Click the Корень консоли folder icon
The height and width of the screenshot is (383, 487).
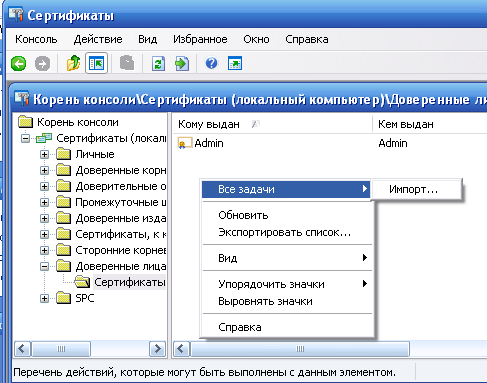[25, 122]
